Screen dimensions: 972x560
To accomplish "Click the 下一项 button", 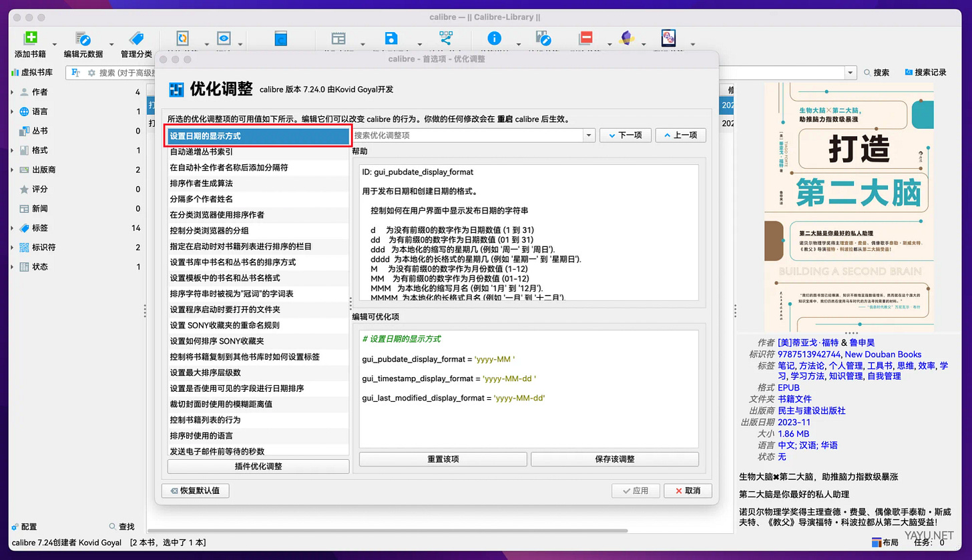I will (626, 135).
